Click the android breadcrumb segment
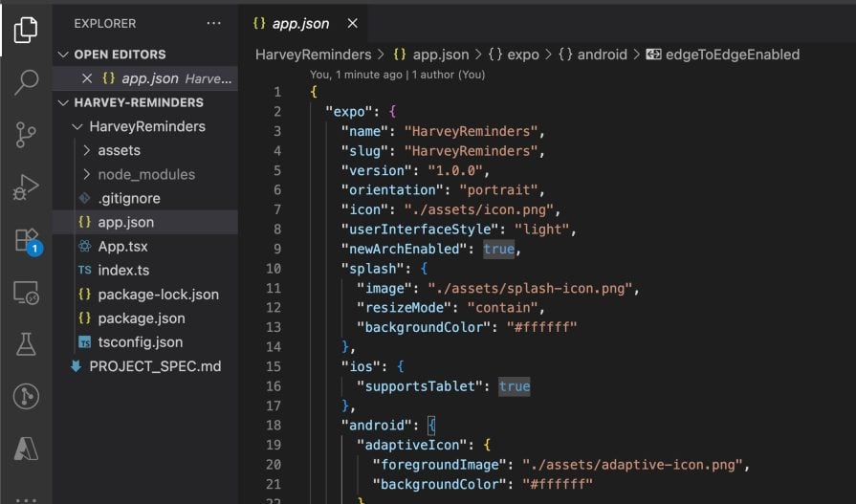 pos(602,55)
